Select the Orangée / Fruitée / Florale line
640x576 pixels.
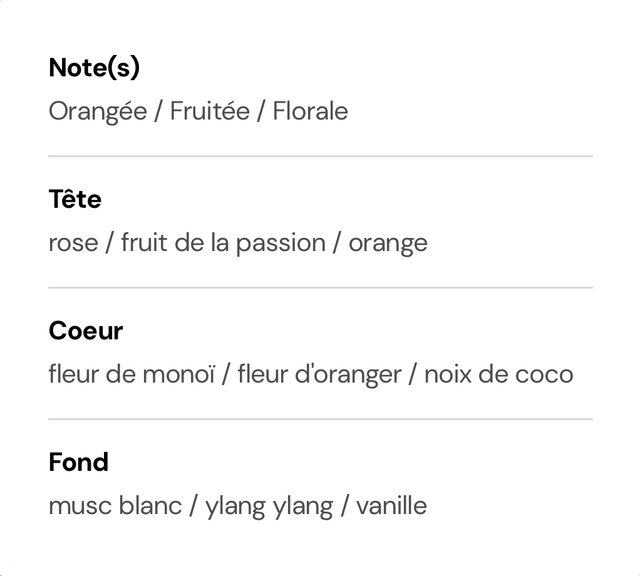click(x=198, y=111)
